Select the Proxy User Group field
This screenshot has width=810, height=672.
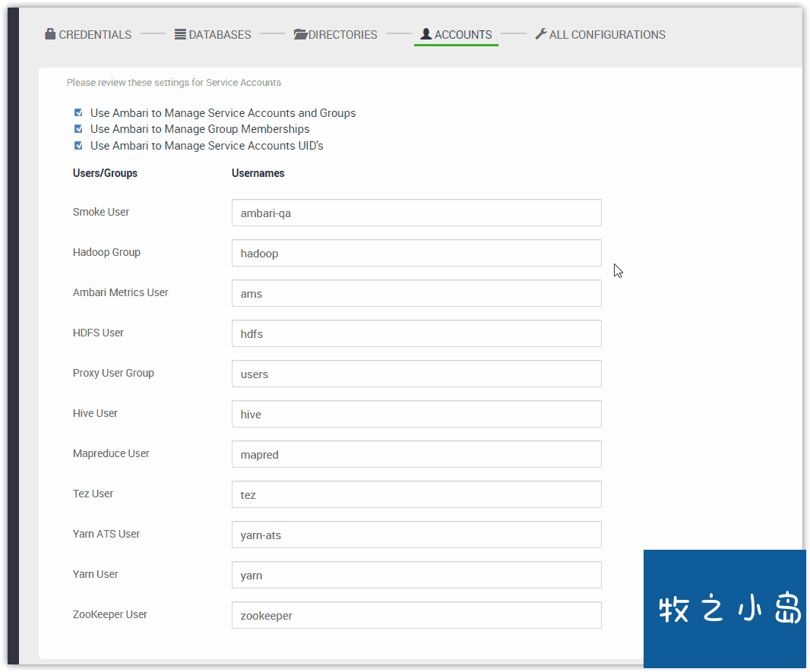pos(416,374)
